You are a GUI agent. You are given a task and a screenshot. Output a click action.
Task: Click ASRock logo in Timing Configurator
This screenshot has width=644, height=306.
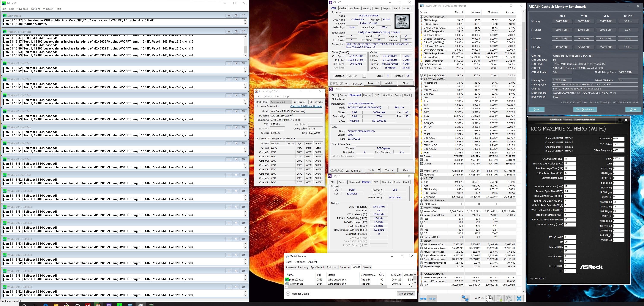[x=591, y=267]
